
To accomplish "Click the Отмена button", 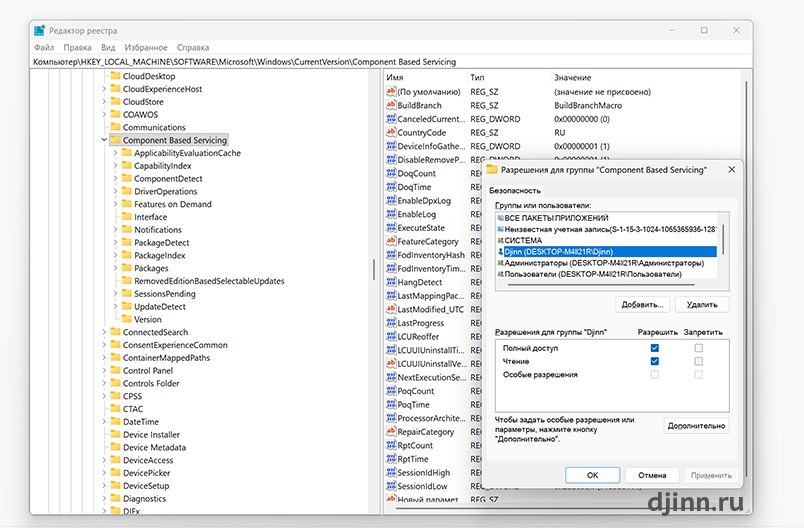I will [x=652, y=475].
